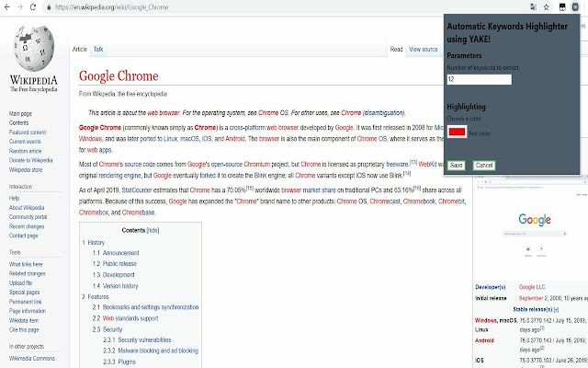Collapse contents with the hide link
This screenshot has height=368, width=588.
tap(153, 230)
